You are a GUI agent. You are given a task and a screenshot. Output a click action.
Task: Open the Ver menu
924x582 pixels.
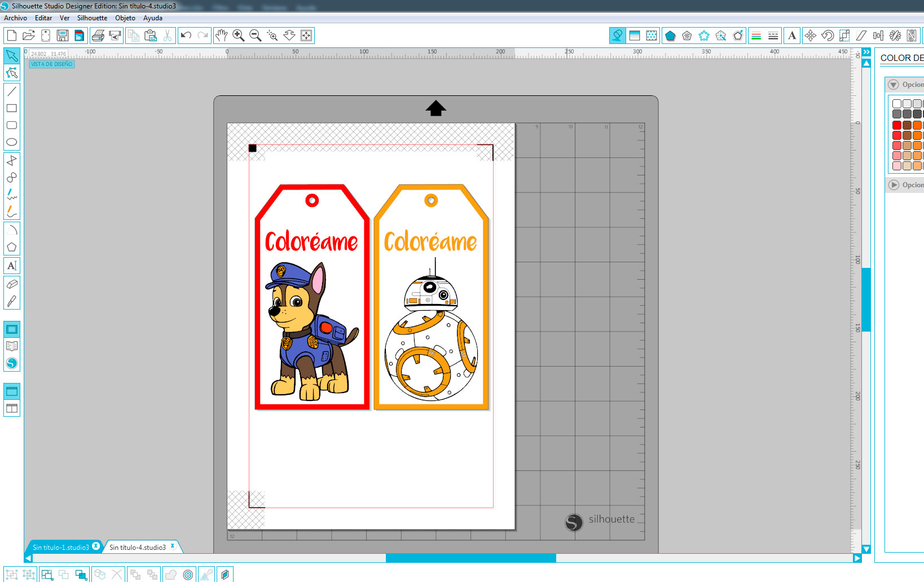pyautogui.click(x=64, y=18)
